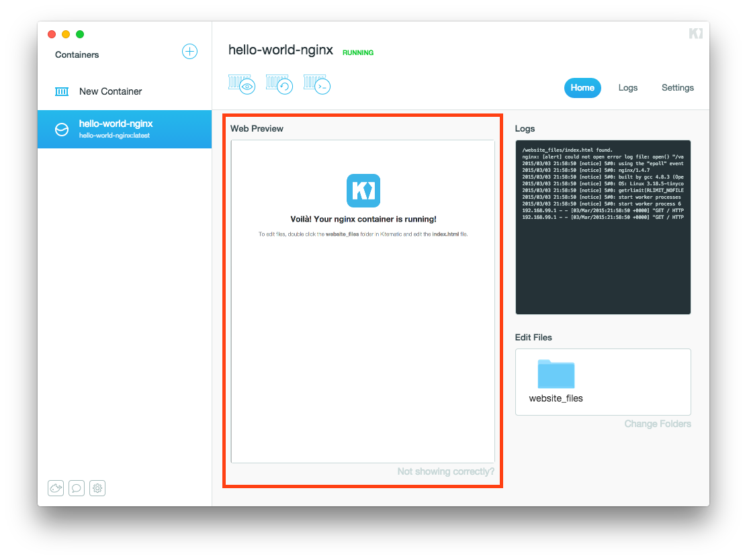Open the Docker CLI whale icon
The height and width of the screenshot is (560, 747).
click(x=56, y=488)
